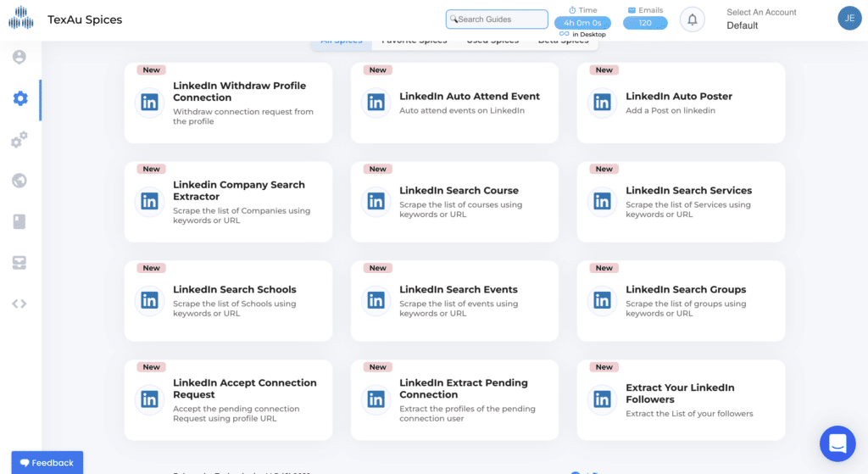Viewport: 868px width, 474px height.
Task: Click 'Scrape the list of courses' description
Action: [x=460, y=209]
